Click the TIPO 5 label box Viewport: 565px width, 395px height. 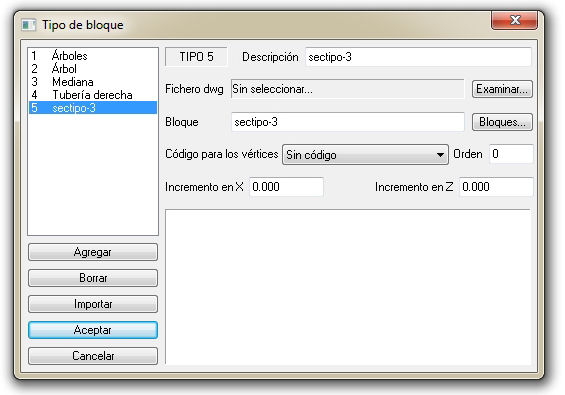(196, 57)
